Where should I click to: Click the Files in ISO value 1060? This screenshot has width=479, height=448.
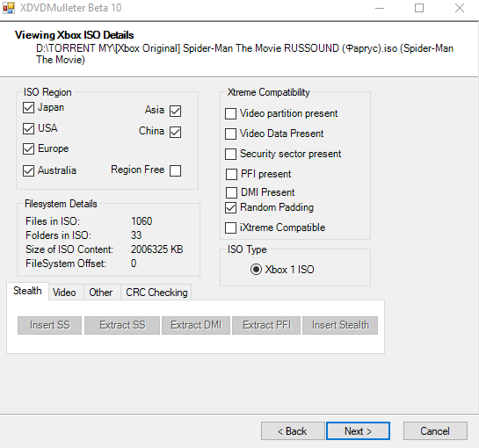coord(142,221)
